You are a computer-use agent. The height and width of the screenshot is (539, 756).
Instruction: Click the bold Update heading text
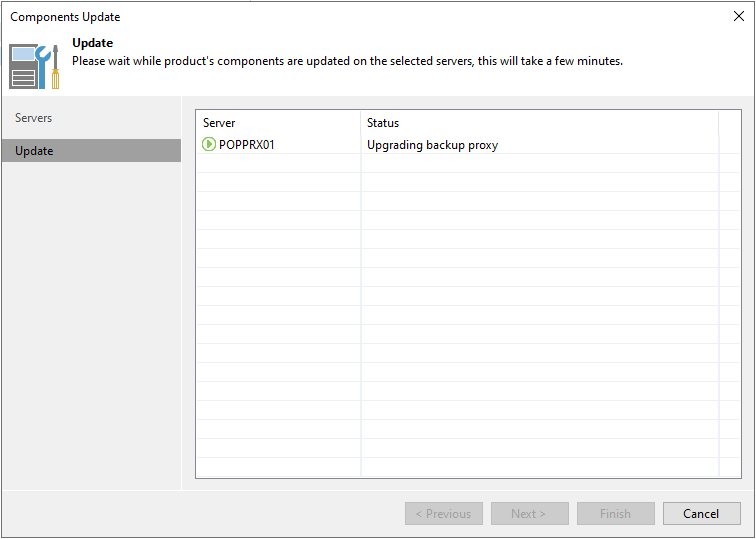[93, 42]
